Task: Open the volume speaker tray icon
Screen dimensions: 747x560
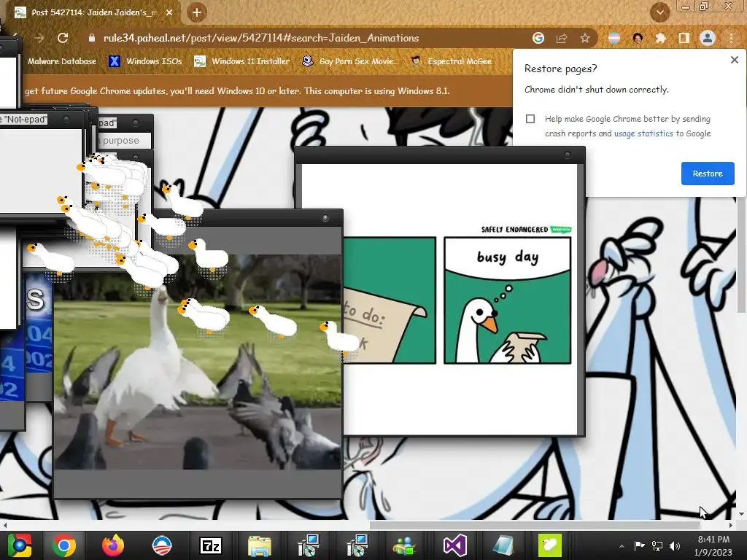Action: [x=675, y=545]
